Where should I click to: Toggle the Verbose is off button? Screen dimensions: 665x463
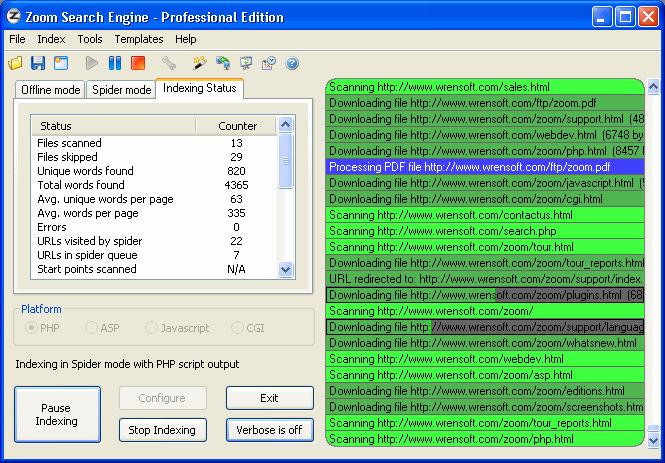tap(270, 430)
